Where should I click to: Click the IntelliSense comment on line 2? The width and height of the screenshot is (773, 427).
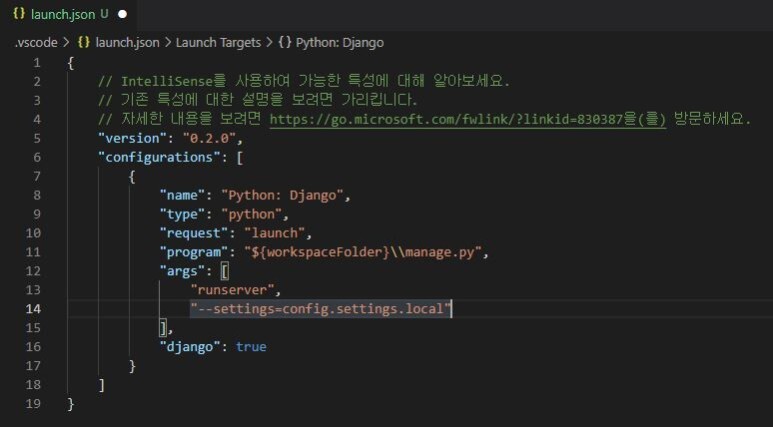304,81
